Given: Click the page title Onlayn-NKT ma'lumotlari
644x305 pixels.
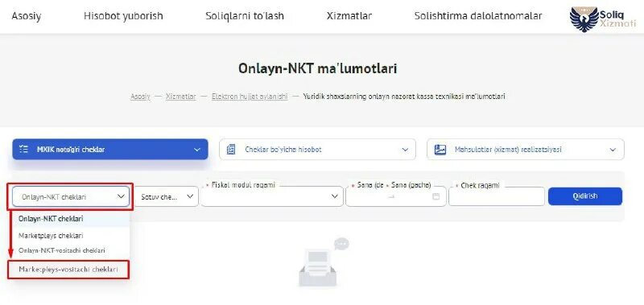Looking at the screenshot, I should pyautogui.click(x=317, y=69).
